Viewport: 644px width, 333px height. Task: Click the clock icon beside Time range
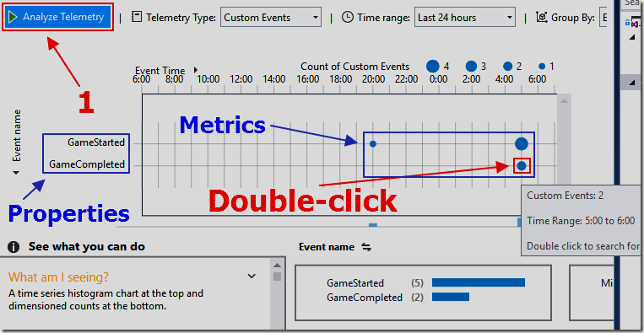pos(348,17)
